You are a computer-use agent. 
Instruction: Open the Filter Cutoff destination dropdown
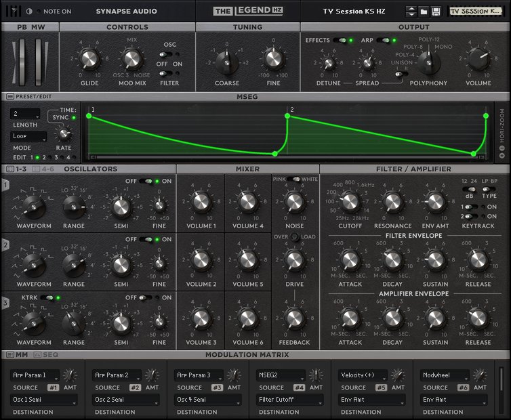point(289,400)
